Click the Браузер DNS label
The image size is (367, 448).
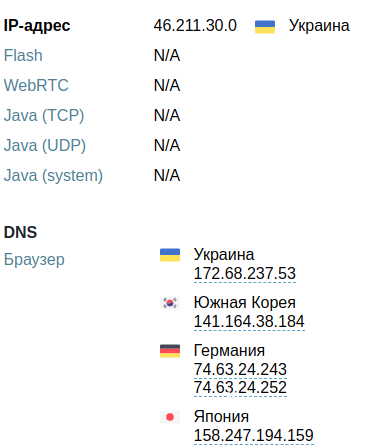(34, 260)
